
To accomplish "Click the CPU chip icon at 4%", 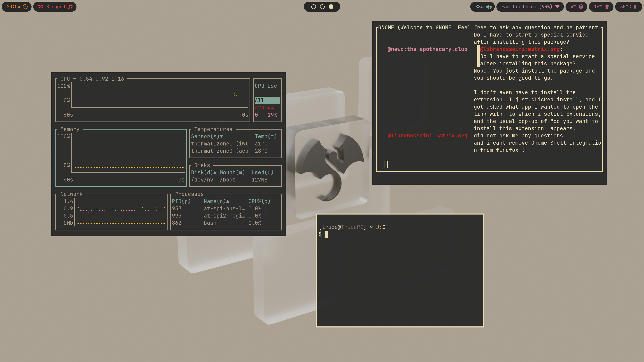I will 581,7.
